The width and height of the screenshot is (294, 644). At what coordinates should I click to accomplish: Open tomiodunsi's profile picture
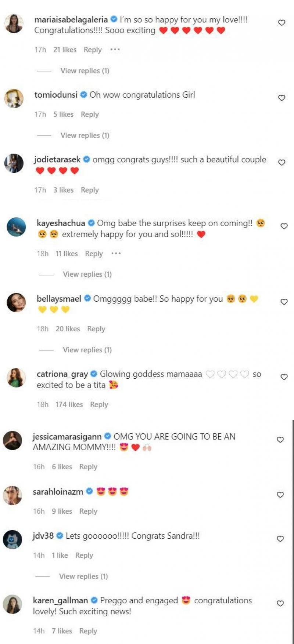14,98
